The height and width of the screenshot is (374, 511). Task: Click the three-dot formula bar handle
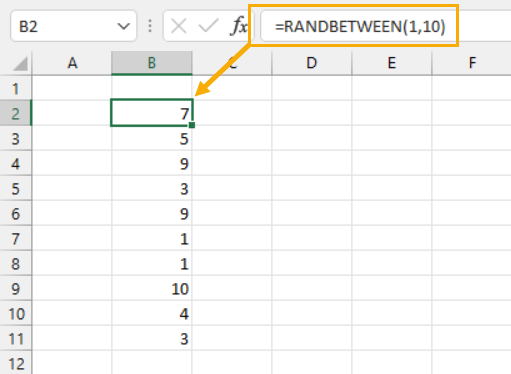point(150,26)
